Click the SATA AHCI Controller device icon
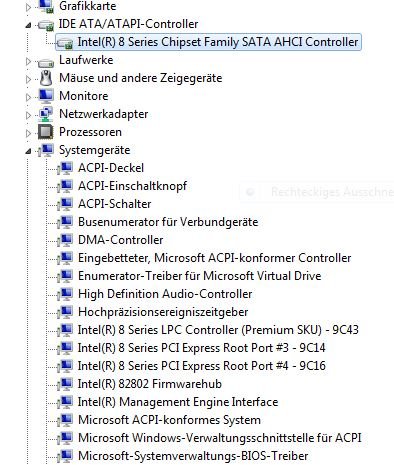Image resolution: width=394 pixels, height=465 pixels. point(65,43)
